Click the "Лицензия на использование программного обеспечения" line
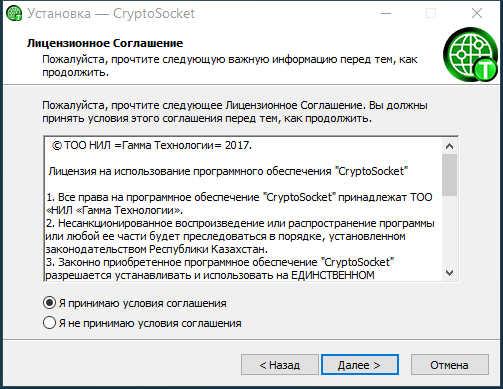Viewport: 503px width, 389px height. tap(190, 171)
